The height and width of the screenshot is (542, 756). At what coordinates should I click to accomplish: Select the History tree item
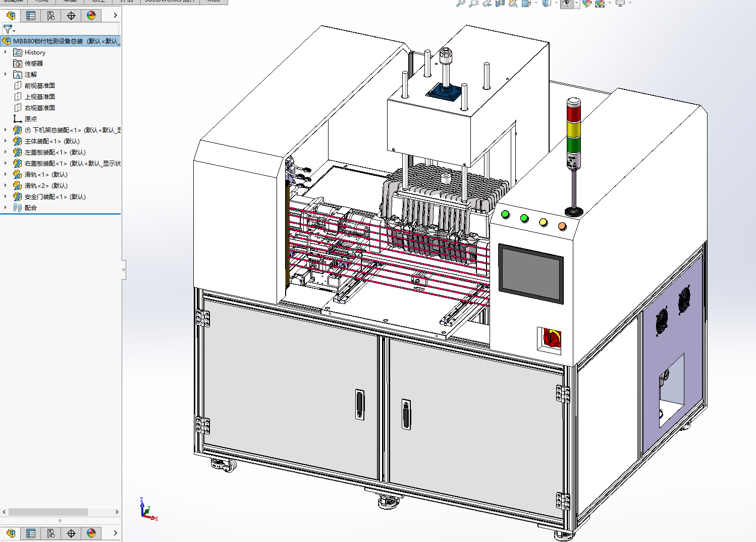[x=35, y=53]
